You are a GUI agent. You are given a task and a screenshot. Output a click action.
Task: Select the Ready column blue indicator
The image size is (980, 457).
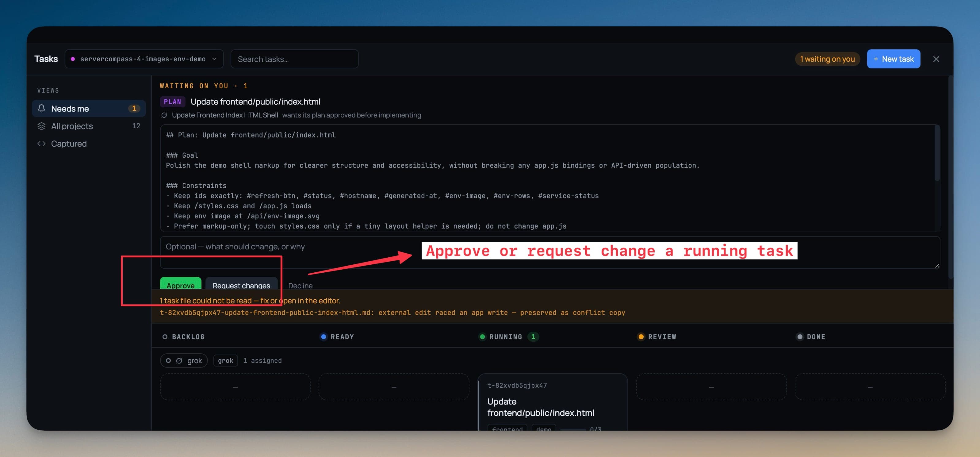coord(323,336)
